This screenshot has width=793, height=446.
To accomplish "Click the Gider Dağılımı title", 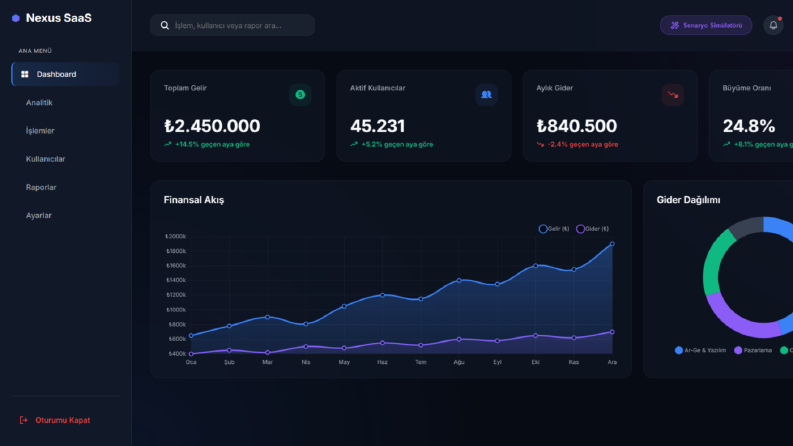I will (x=688, y=200).
